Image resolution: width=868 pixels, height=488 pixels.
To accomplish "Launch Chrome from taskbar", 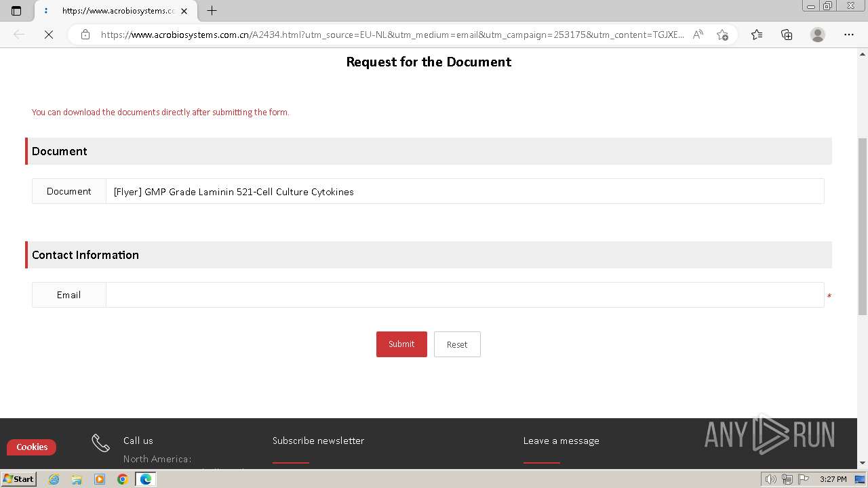I will [122, 479].
